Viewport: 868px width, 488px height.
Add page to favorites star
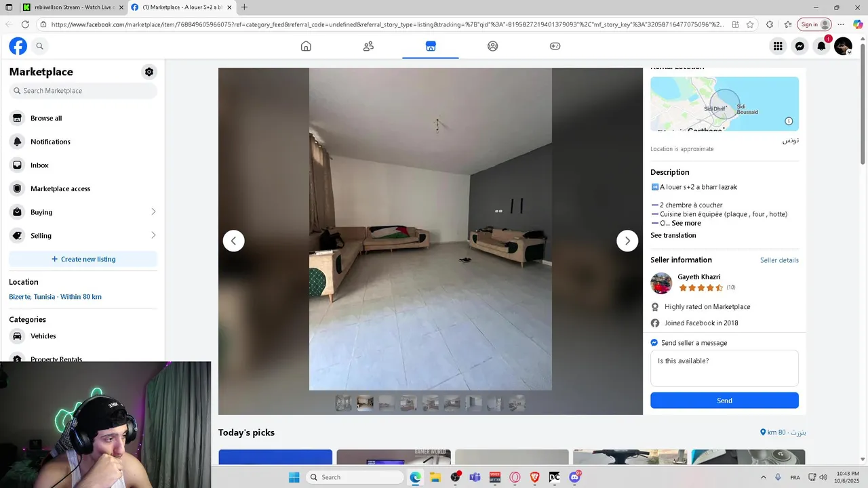[750, 24]
